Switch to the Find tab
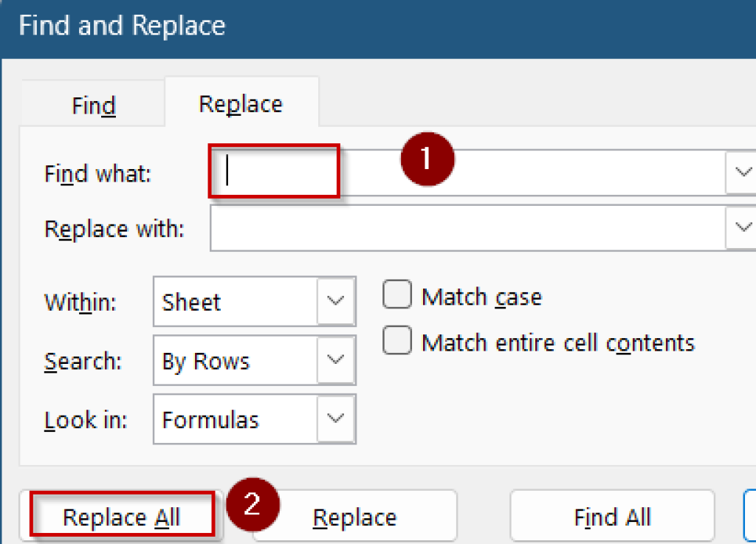Viewport: 756px width, 544px height. (x=93, y=105)
